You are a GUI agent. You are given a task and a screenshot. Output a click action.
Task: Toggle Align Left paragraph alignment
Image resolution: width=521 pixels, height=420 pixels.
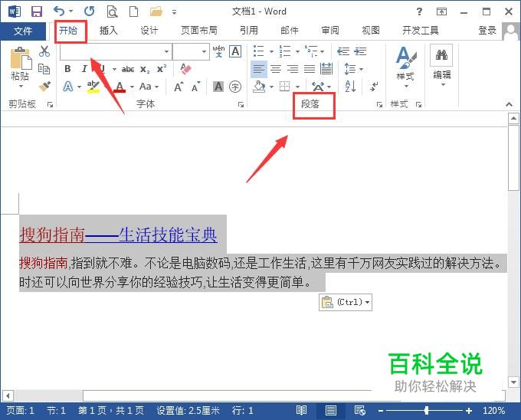tap(258, 69)
